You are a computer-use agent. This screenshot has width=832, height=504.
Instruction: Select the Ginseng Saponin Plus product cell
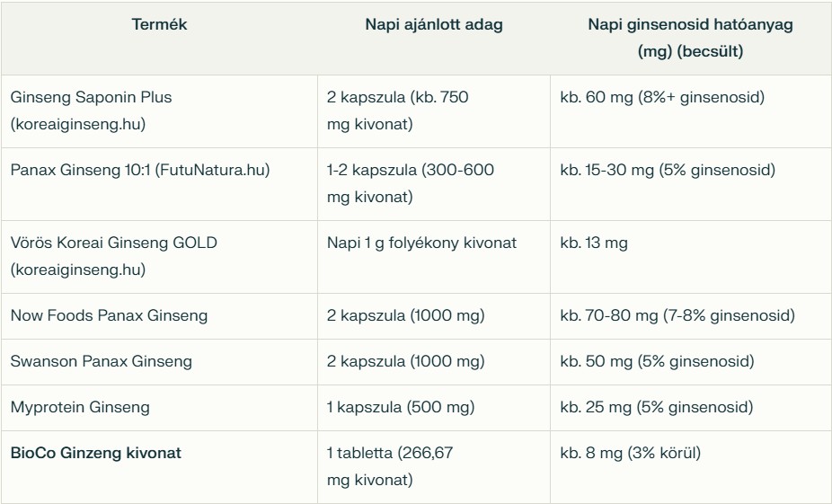91,111
